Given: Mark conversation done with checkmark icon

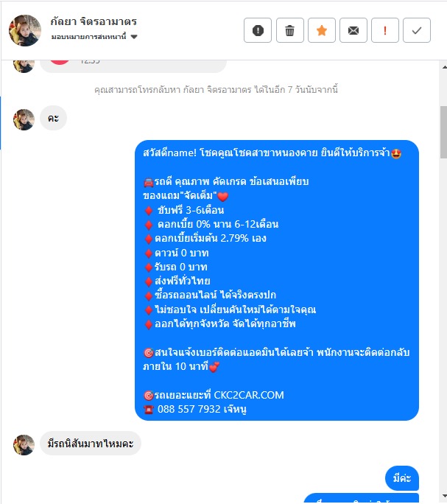Looking at the screenshot, I should tap(417, 30).
